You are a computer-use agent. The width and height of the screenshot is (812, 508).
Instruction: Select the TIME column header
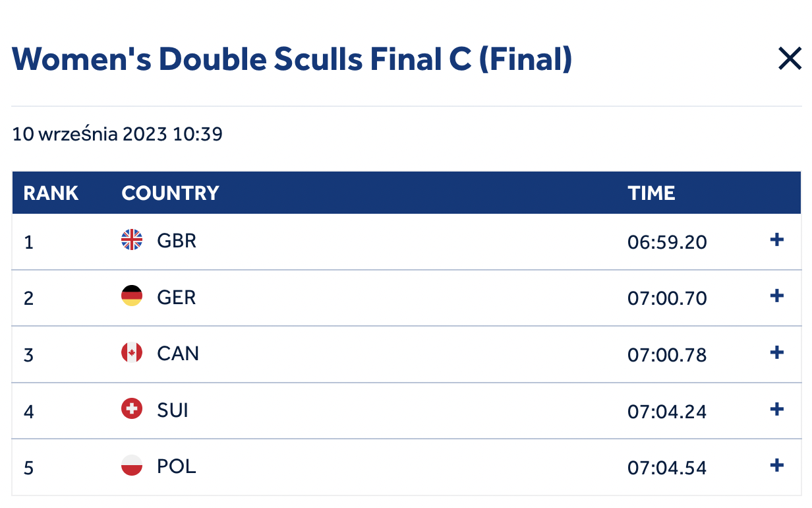coord(651,193)
